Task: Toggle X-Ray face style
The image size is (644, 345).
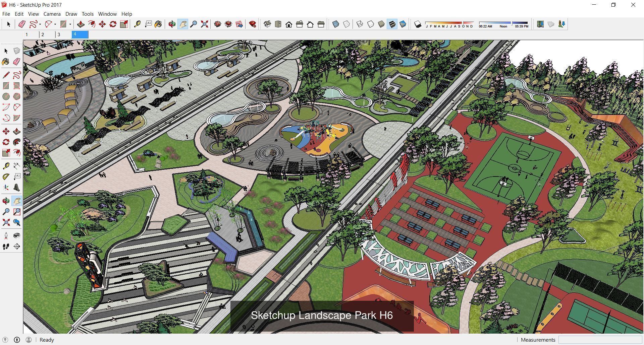Action: 336,24
